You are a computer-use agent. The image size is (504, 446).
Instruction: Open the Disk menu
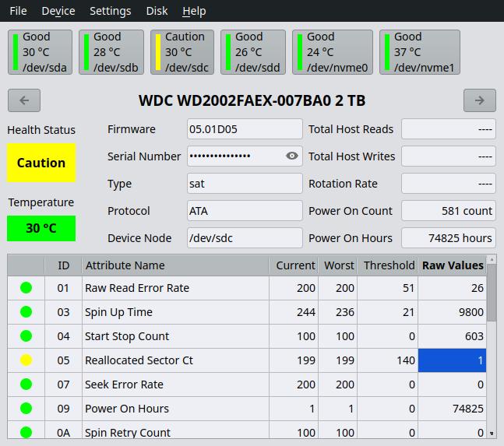tap(157, 11)
